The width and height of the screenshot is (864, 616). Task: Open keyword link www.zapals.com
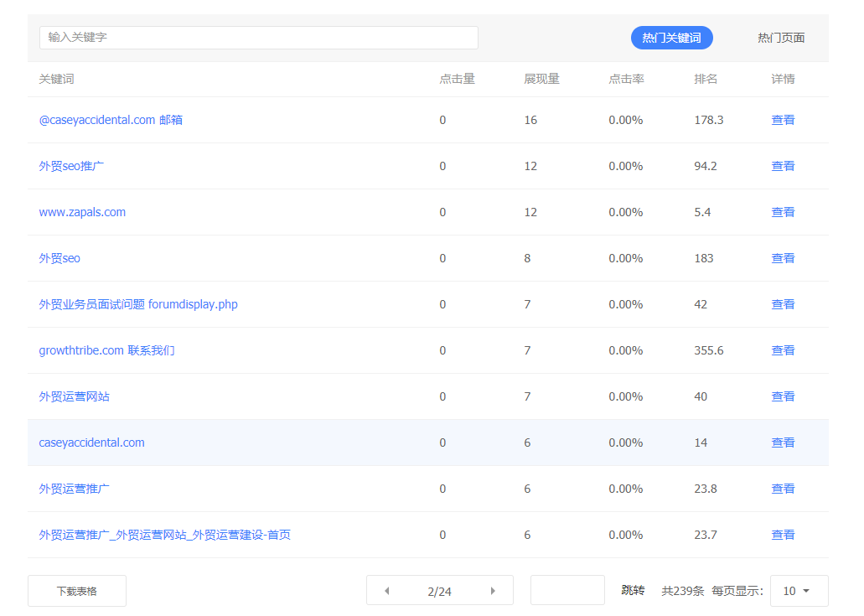click(82, 212)
